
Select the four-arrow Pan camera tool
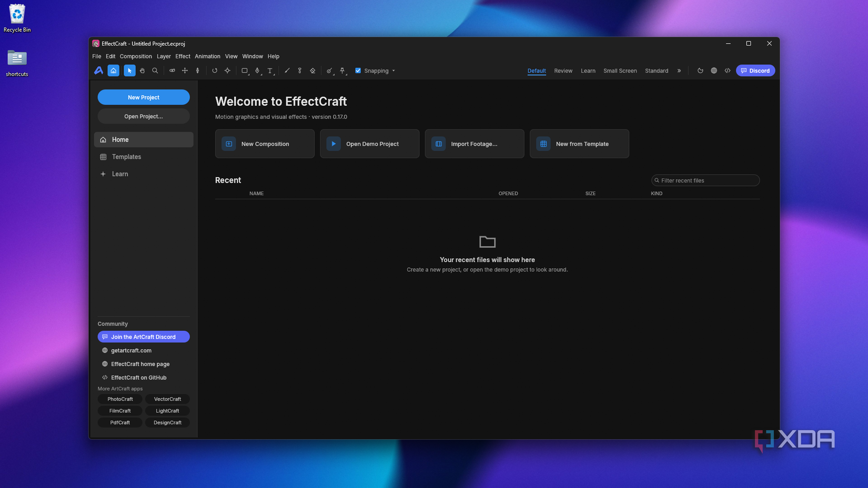click(x=185, y=70)
